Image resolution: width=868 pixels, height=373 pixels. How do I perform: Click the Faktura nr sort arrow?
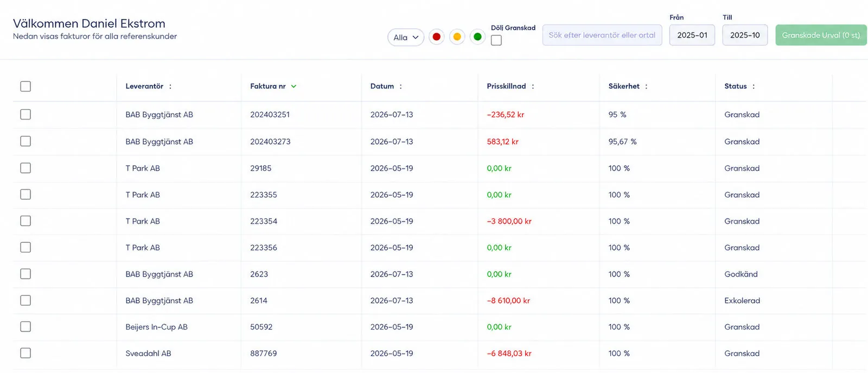(x=293, y=86)
